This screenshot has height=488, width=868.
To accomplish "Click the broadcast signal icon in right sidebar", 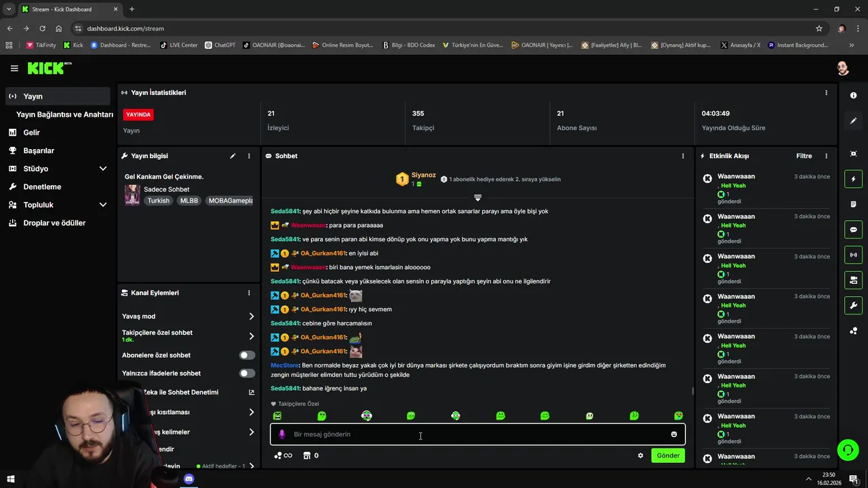I will [x=853, y=255].
